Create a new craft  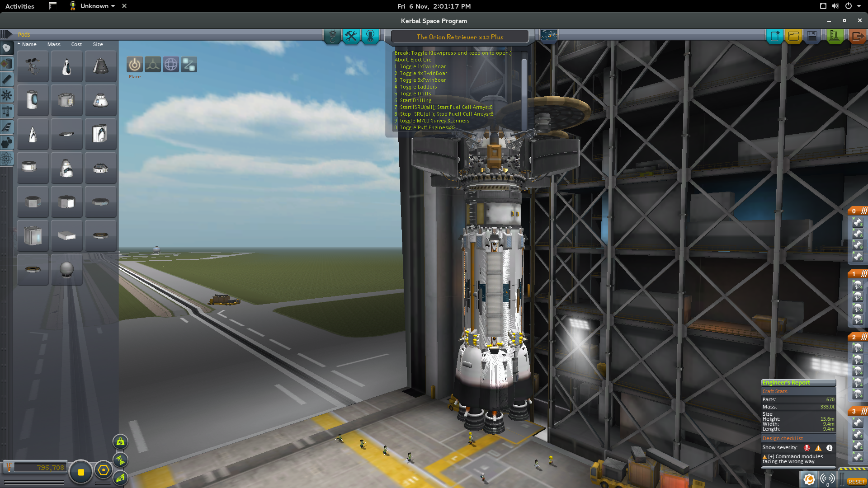775,36
